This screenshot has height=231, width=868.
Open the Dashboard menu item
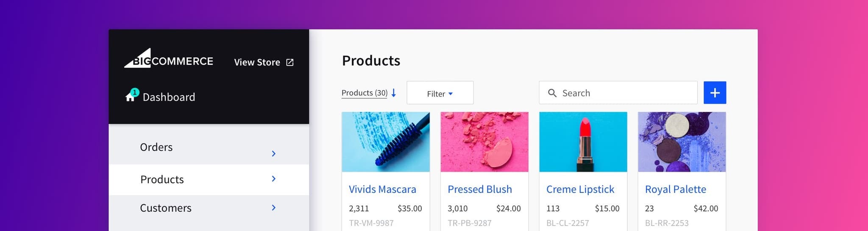pyautogui.click(x=169, y=97)
